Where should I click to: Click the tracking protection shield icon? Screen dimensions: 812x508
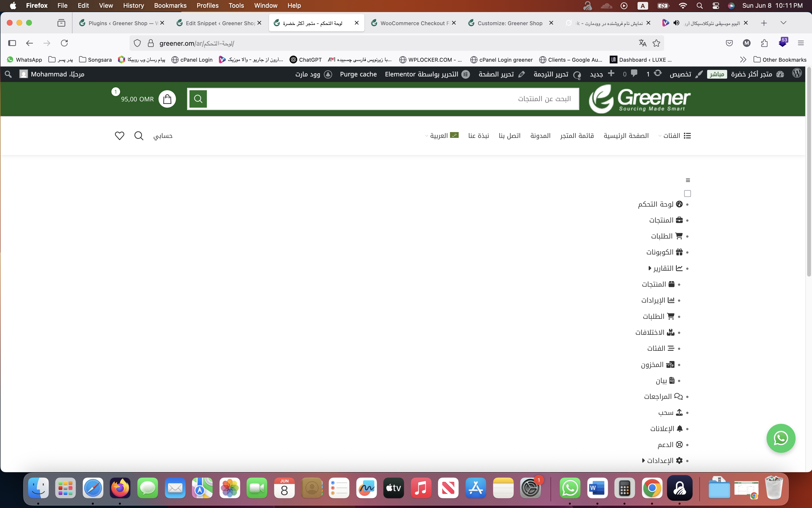137,43
